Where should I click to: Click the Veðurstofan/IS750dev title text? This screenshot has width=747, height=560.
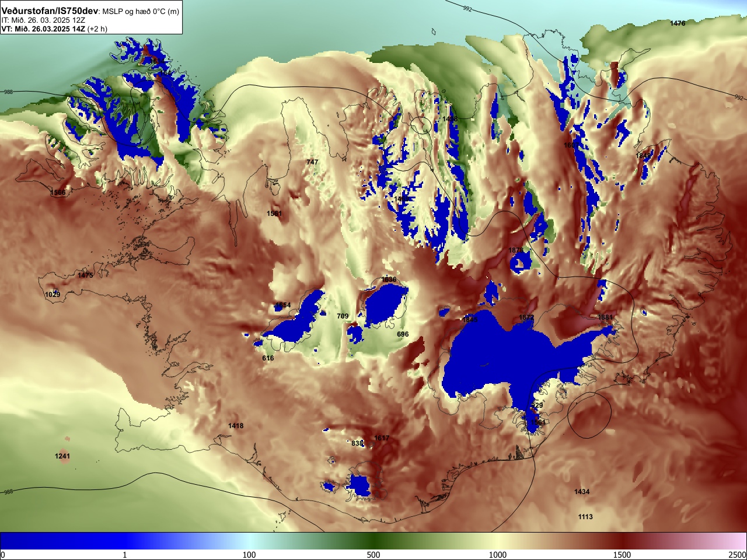tap(50, 11)
